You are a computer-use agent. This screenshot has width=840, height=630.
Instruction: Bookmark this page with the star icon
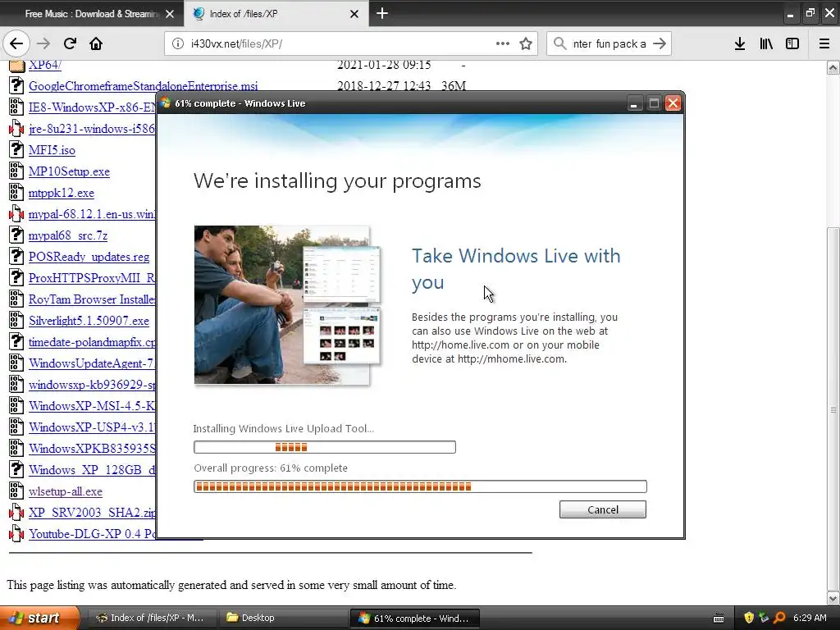(x=526, y=43)
